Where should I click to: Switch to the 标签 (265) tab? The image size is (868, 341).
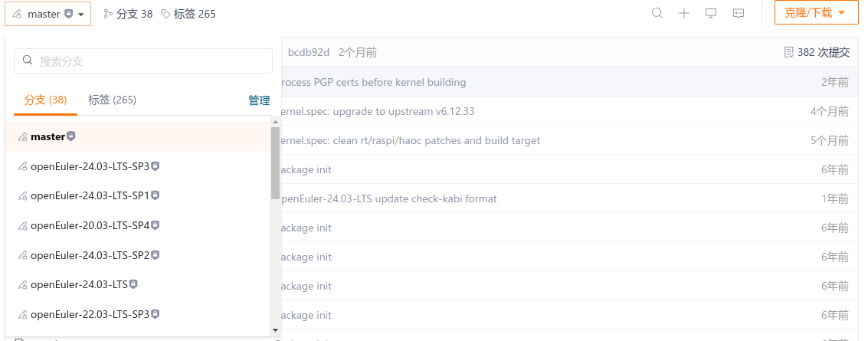(112, 100)
